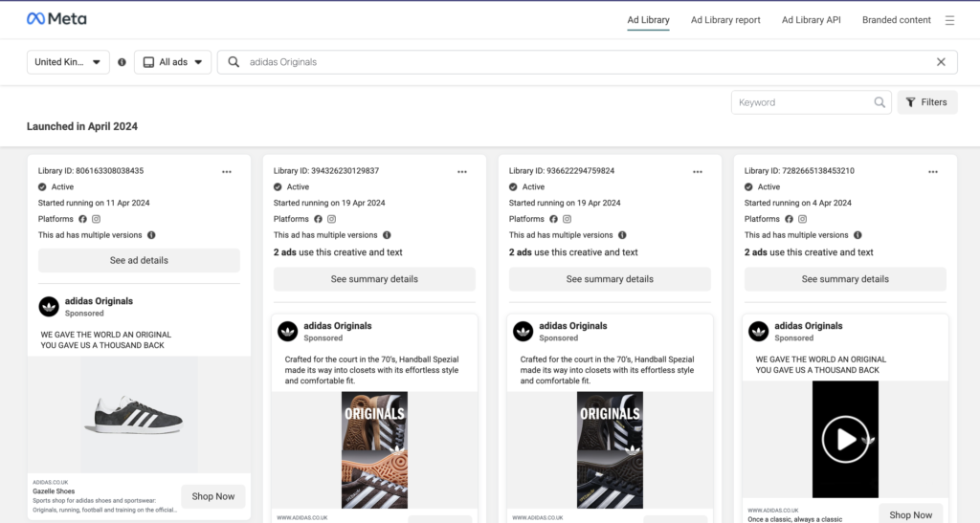Click See summary details for ad 394326230129837
Screen dimensions: 980x523
tap(374, 279)
